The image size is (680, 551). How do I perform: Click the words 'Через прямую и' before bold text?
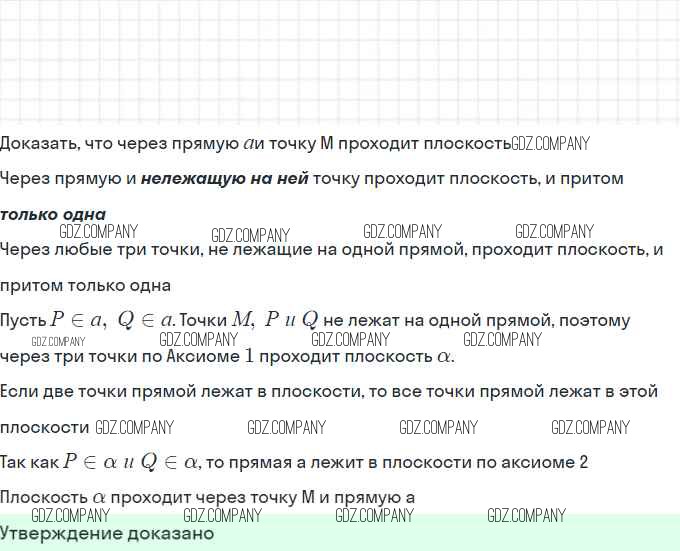[68, 179]
